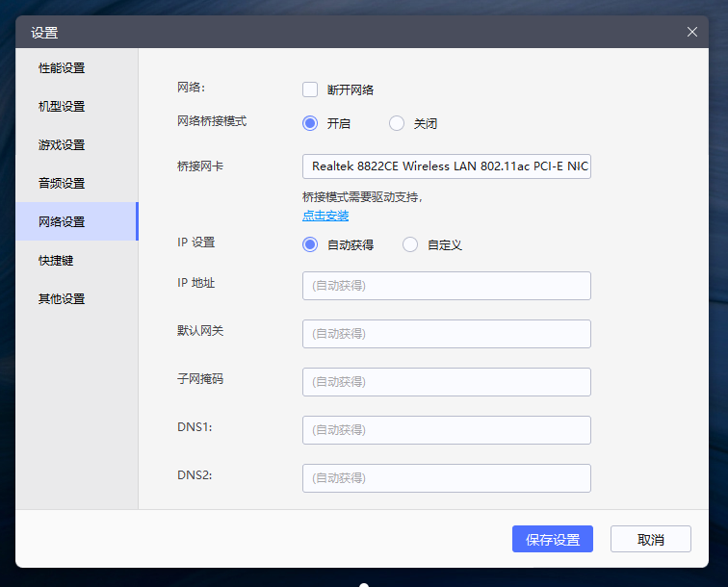Focus the 子网掩码 input field
This screenshot has height=587, width=728.
tap(446, 382)
